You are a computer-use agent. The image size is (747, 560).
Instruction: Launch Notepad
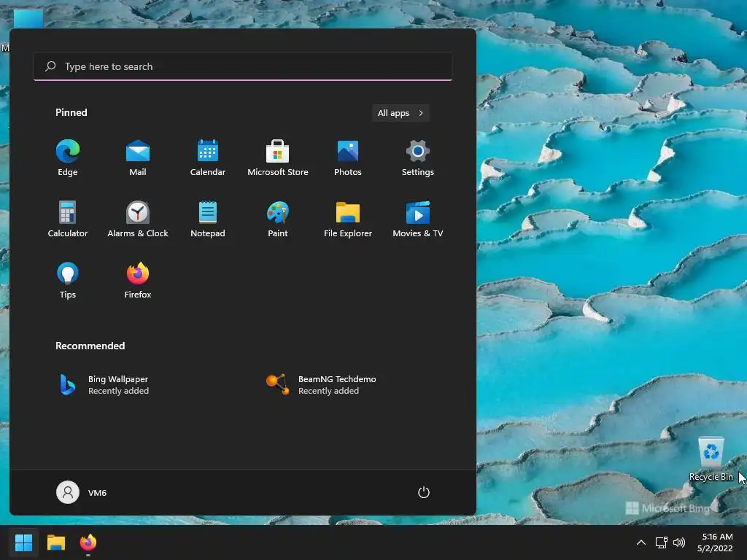click(208, 219)
